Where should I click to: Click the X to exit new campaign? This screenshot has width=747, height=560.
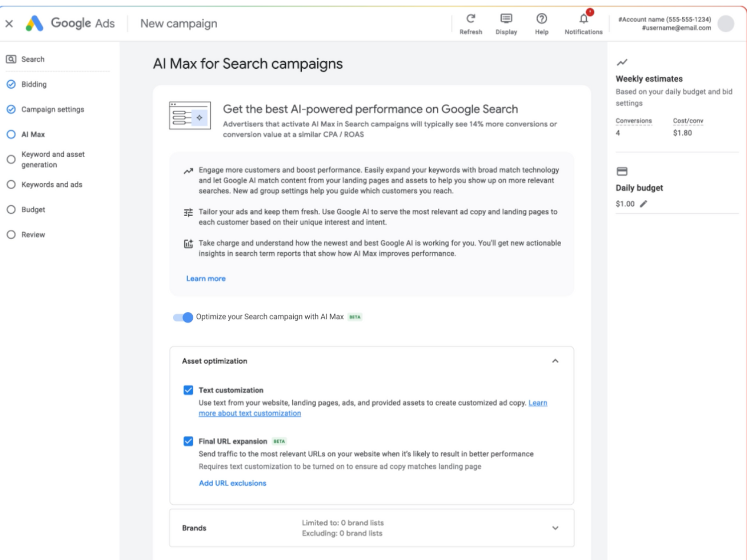click(9, 23)
